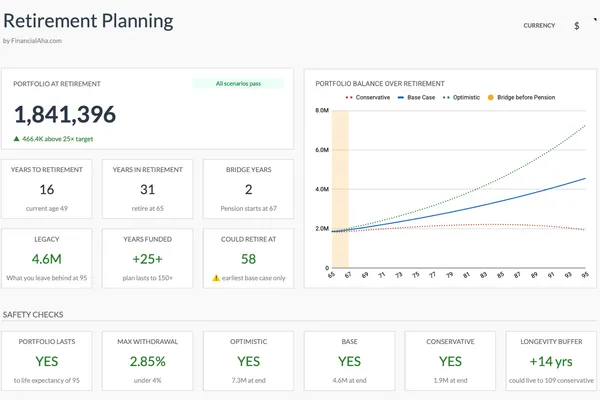Click the orange Bridge before Pension legend dot
Viewport: 600px width, 400px height.
(x=490, y=97)
